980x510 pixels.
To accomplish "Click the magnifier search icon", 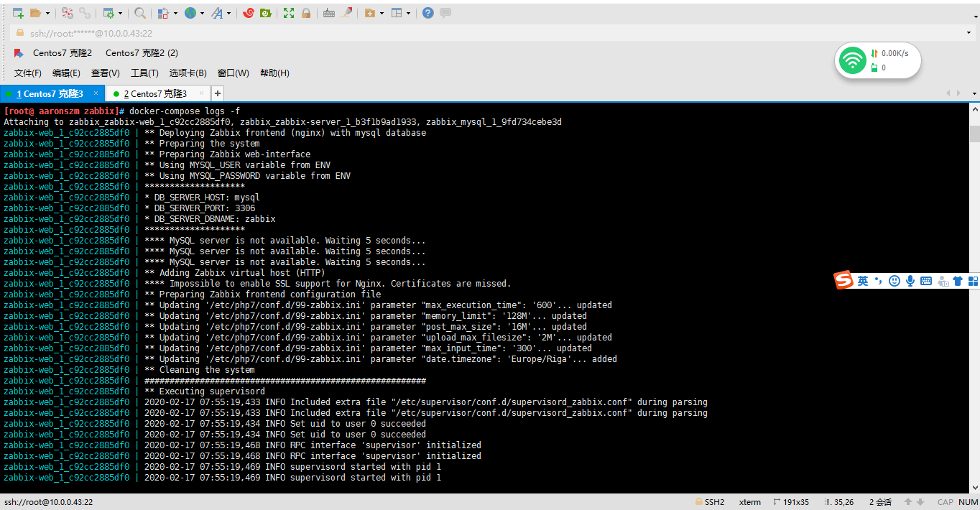I will (140, 13).
